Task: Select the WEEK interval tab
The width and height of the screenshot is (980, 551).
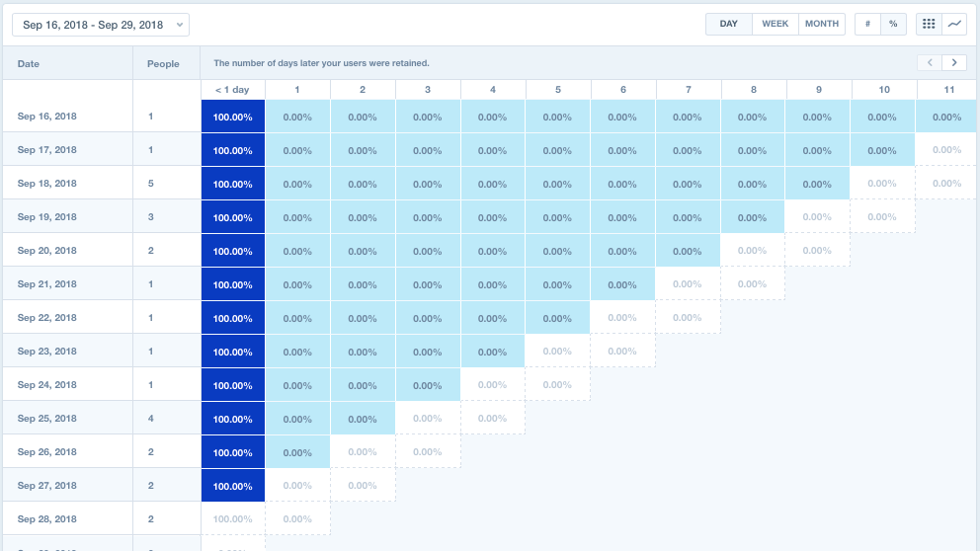Action: click(776, 24)
